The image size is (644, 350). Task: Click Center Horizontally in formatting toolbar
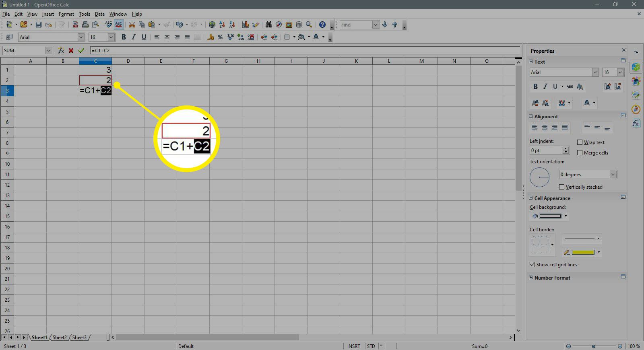[x=167, y=37]
